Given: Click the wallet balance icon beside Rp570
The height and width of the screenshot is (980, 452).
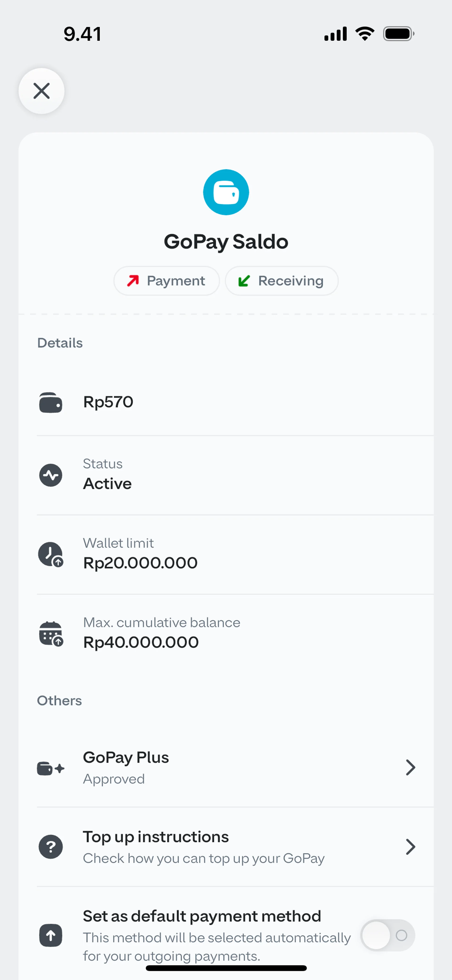Looking at the screenshot, I should click(51, 402).
